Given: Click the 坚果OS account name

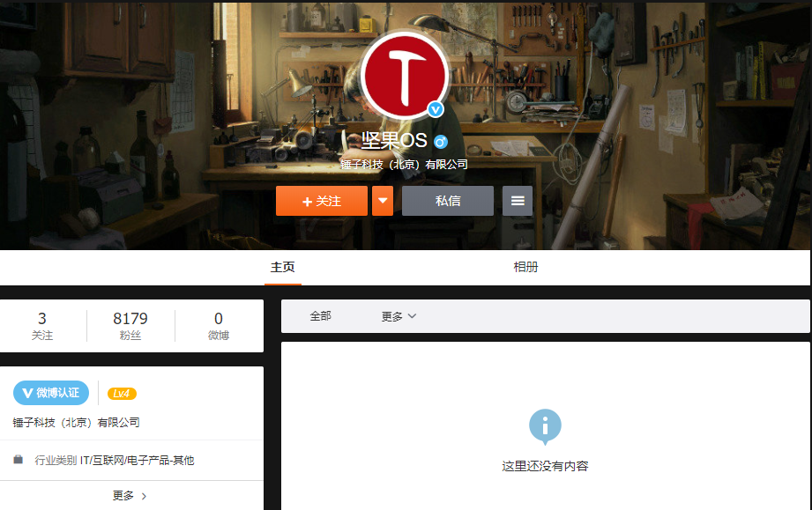Looking at the screenshot, I should (394, 140).
